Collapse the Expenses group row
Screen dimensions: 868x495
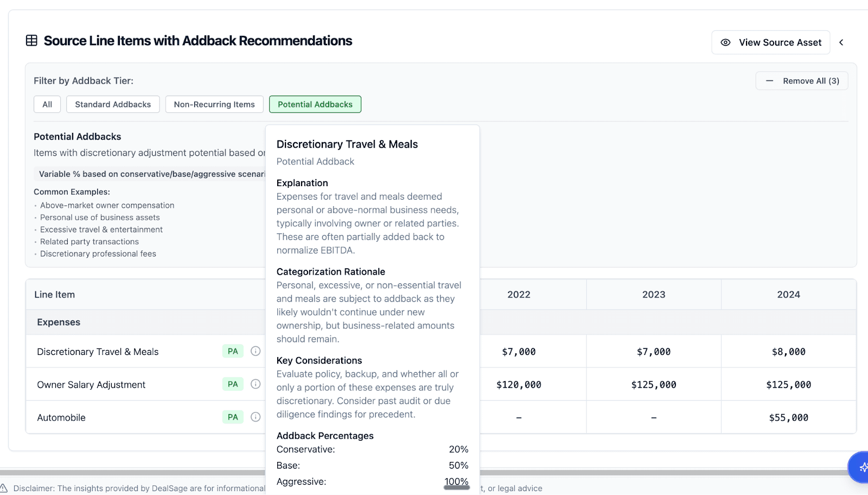(x=59, y=322)
